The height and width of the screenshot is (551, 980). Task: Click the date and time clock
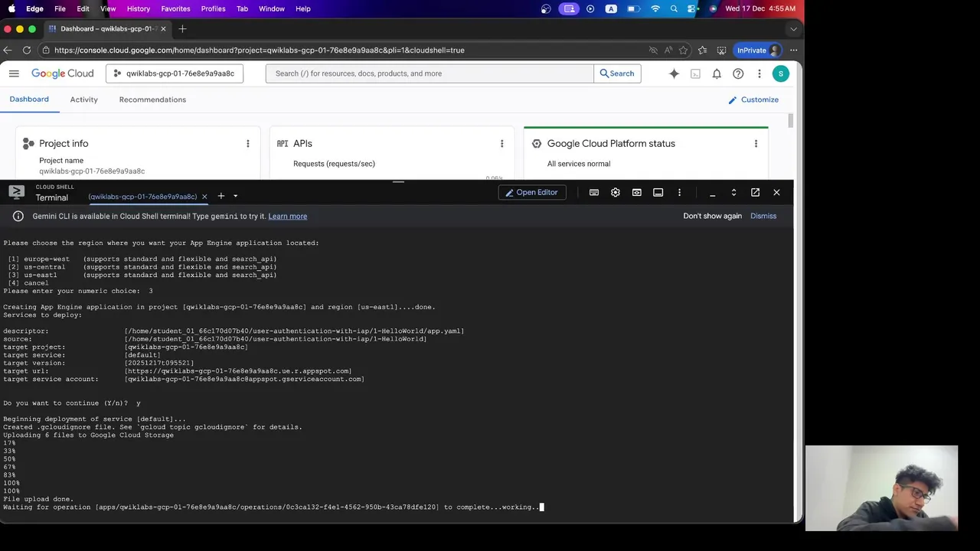760,8
